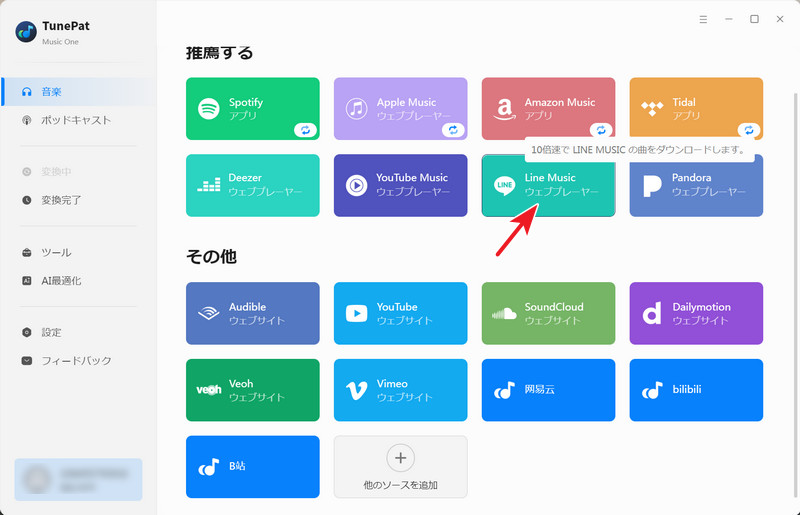Click the Vimeo v logo icon
The width and height of the screenshot is (800, 515).
tap(357, 390)
